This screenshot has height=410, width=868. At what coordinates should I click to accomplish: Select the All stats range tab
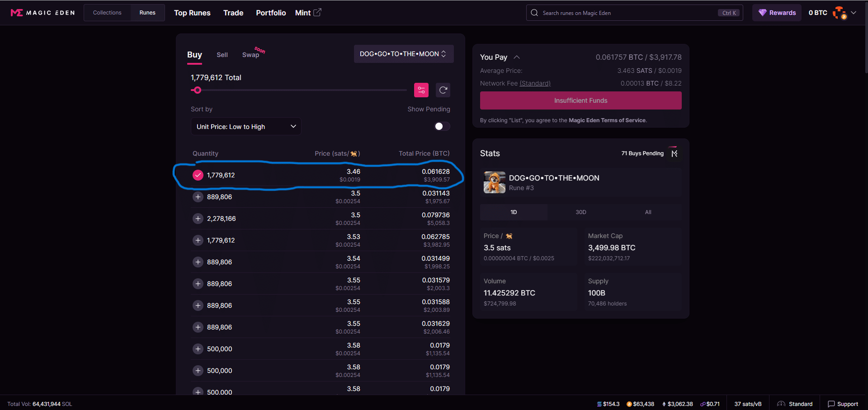point(648,212)
